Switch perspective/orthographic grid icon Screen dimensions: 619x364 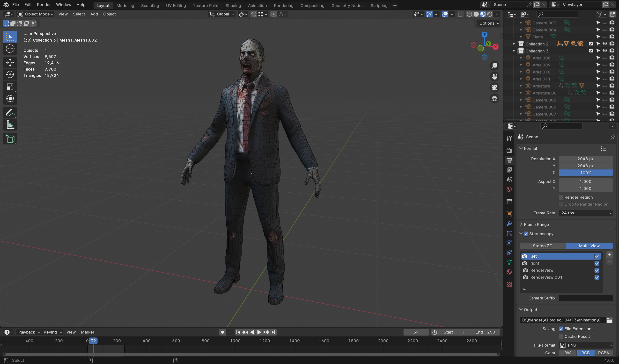494,99
